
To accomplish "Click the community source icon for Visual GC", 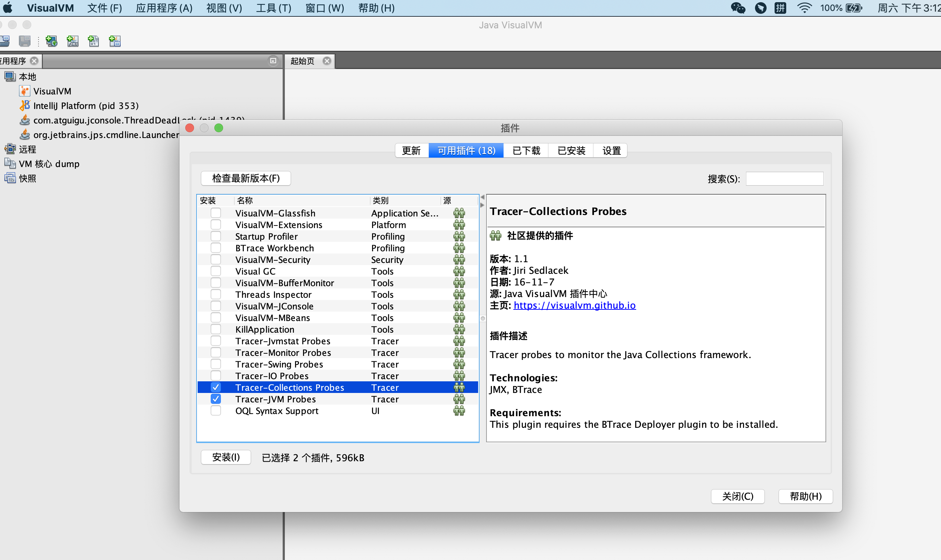I will [x=459, y=271].
